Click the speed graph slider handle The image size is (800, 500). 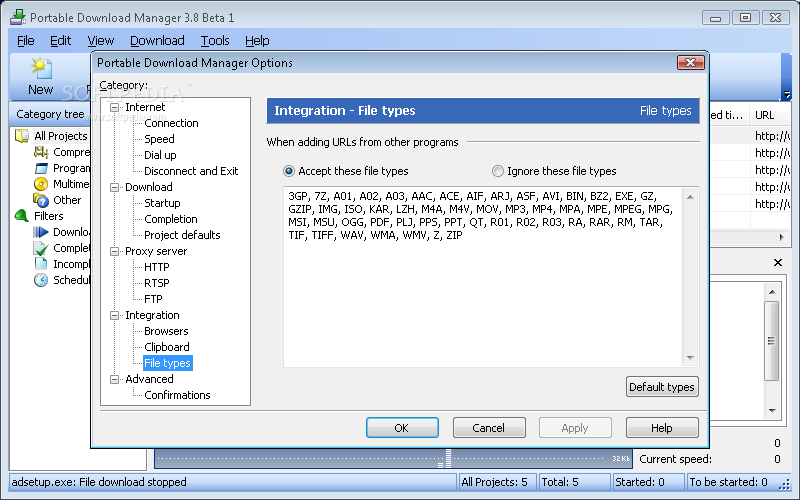(x=448, y=458)
